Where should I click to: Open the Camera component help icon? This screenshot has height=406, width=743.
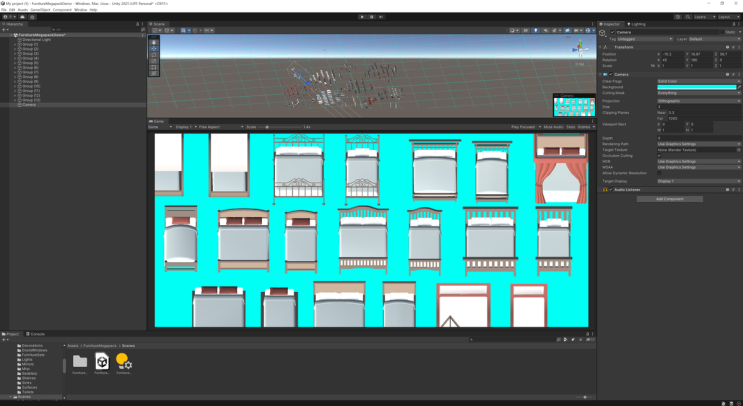click(727, 74)
